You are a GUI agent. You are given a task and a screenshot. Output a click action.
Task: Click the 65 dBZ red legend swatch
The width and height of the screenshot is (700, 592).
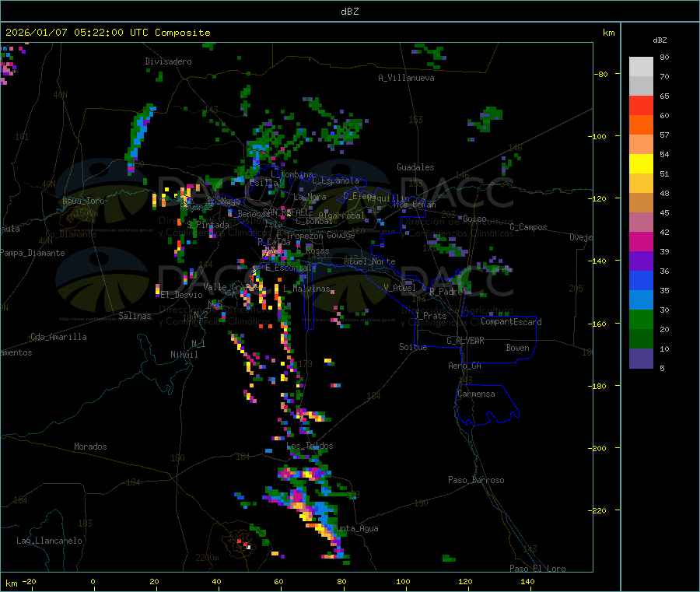[x=641, y=105]
